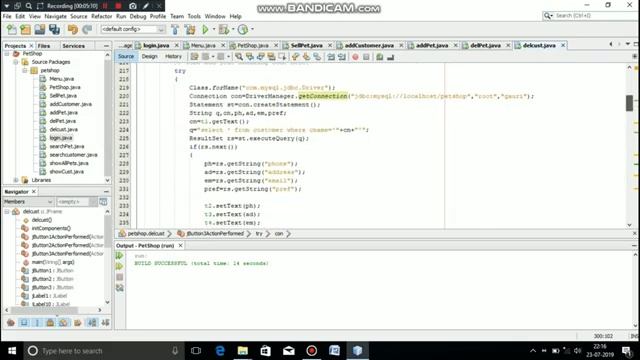The height and width of the screenshot is (360, 640).
Task: Click the editor vertical scrollbar thumb
Action: point(629,103)
